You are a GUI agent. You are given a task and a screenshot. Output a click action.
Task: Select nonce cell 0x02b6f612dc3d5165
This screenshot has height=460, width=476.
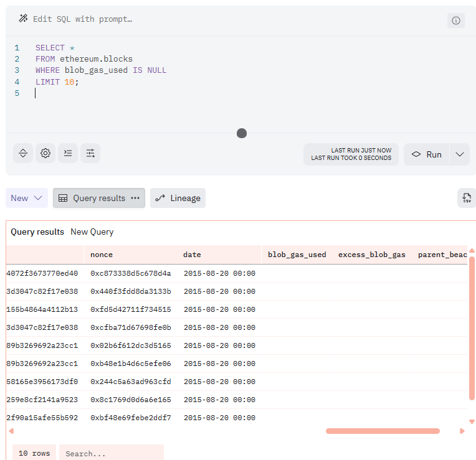pyautogui.click(x=131, y=345)
